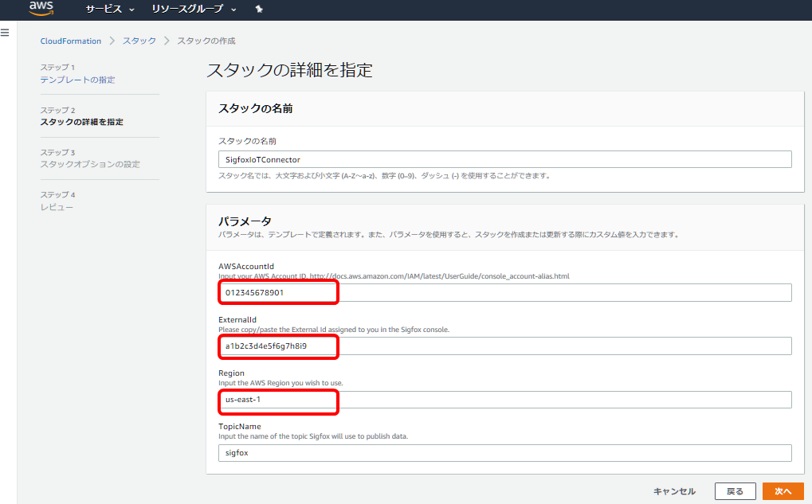Select the AWSAccountId label
Screen dimensions: 812x504
pyautogui.click(x=246, y=267)
